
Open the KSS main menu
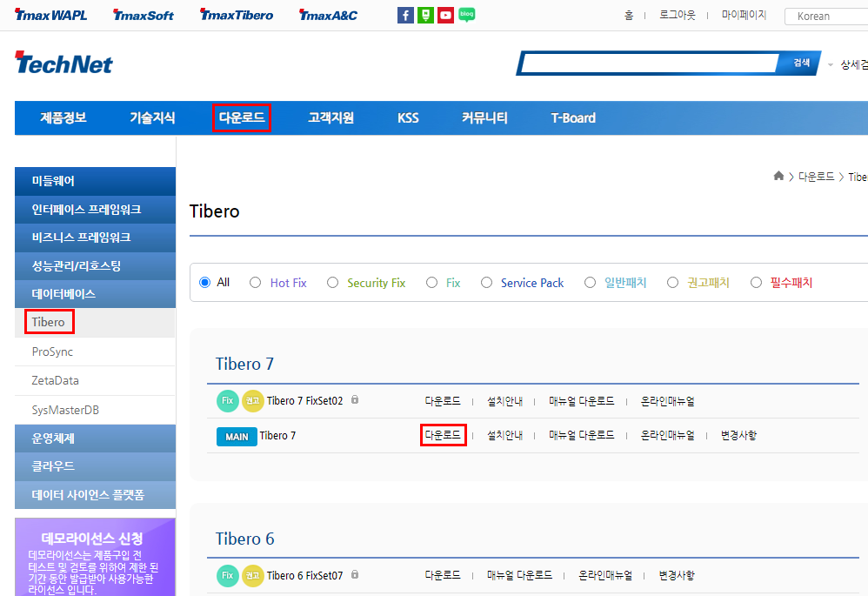pyautogui.click(x=408, y=117)
